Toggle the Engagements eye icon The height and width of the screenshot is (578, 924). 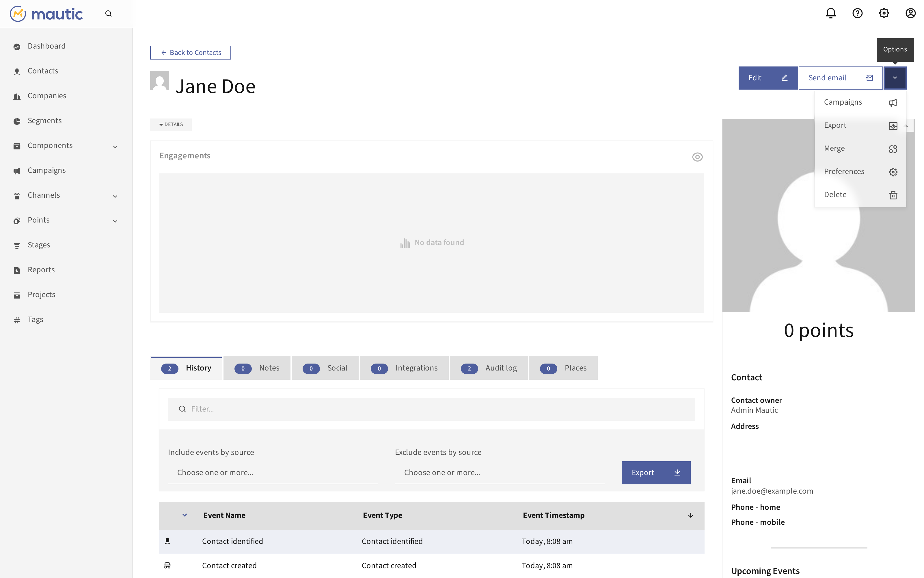697,157
